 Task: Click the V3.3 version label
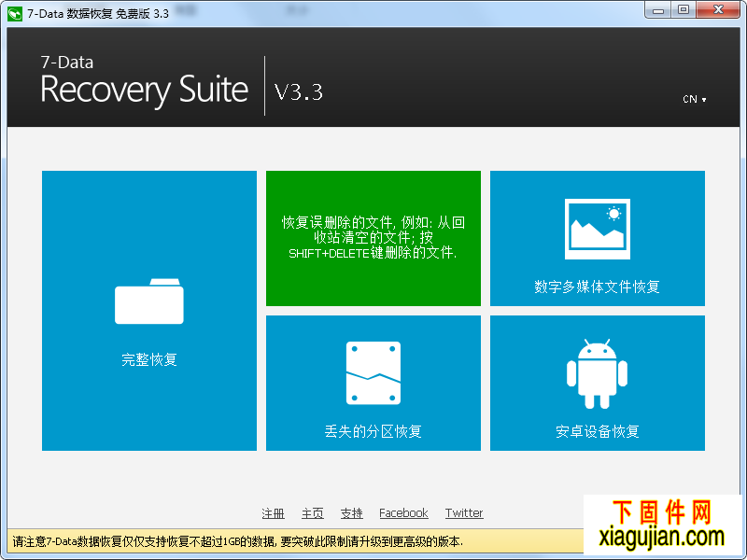point(299,91)
